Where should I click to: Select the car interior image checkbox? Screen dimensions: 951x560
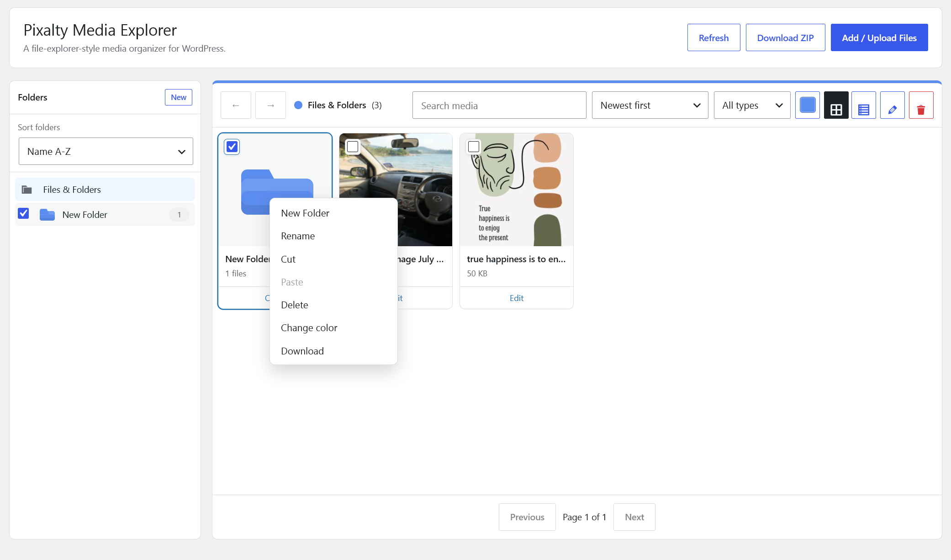point(353,147)
